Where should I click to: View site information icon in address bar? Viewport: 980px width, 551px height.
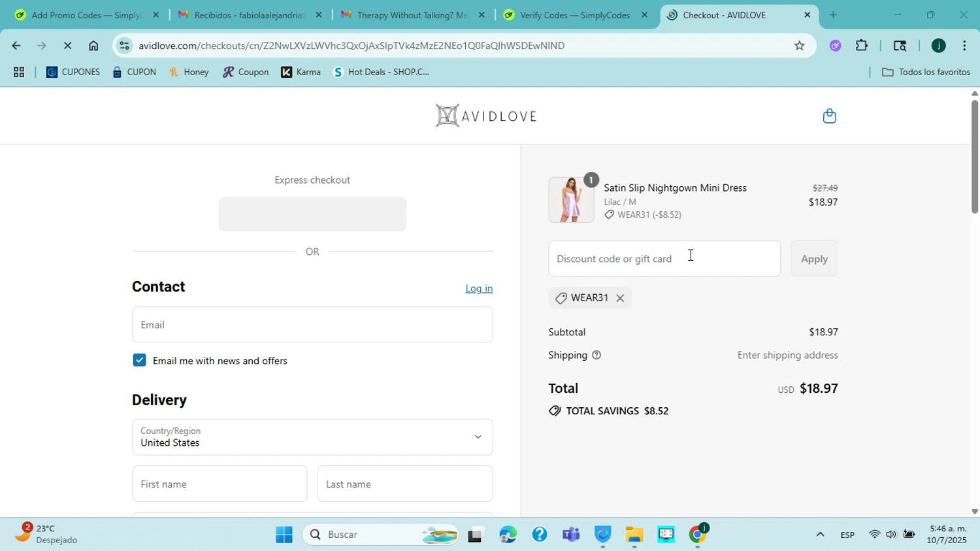click(x=124, y=45)
